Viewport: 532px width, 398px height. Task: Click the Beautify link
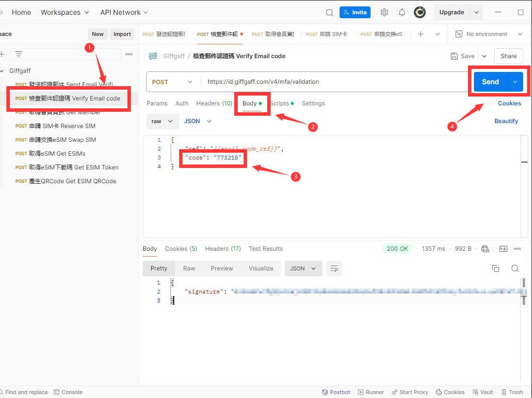coord(506,121)
